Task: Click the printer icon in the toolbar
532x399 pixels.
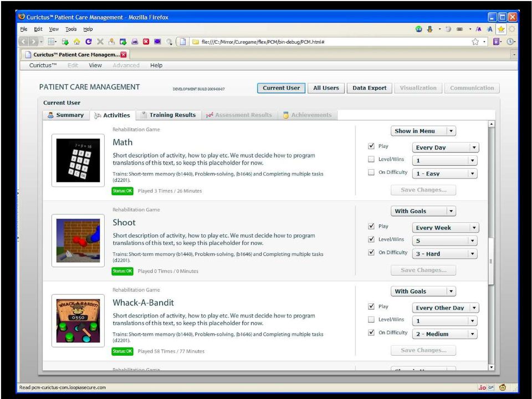Action: point(135,42)
